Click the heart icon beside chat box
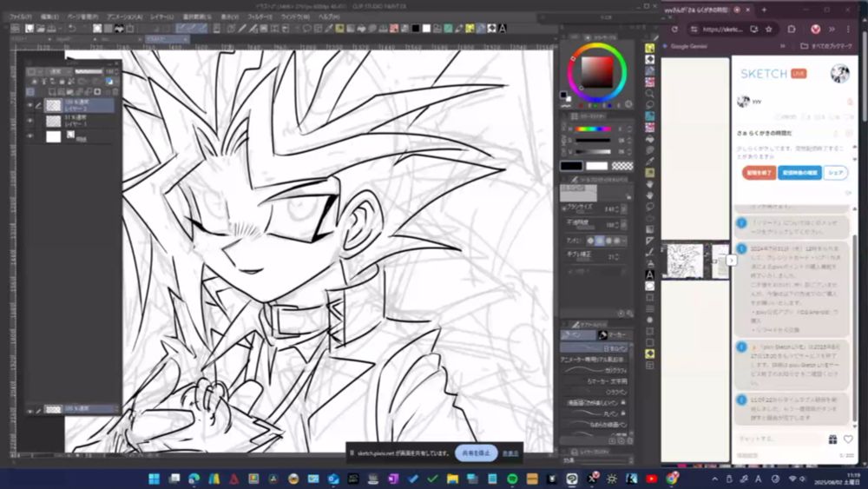Image resolution: width=868 pixels, height=489 pixels. [848, 439]
